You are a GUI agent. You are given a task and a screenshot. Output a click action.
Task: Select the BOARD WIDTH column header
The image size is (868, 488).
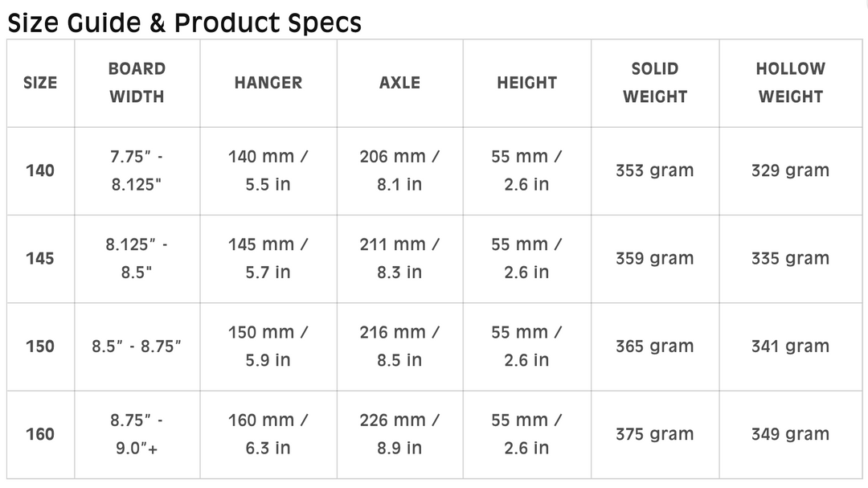coord(137,83)
